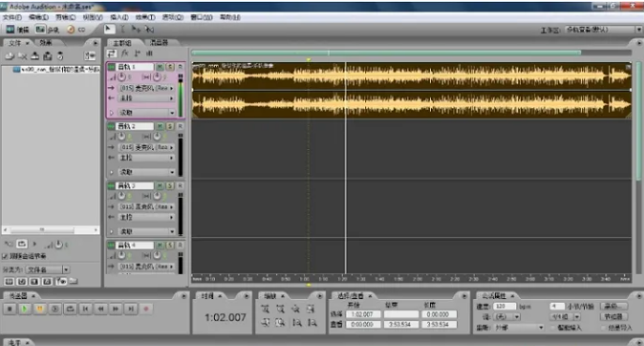Open track 1 input dropdown [01S] 麦克风

(x=146, y=88)
